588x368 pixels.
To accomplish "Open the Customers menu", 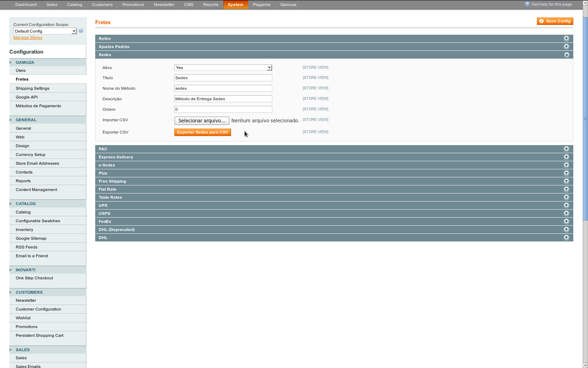I will click(x=102, y=5).
